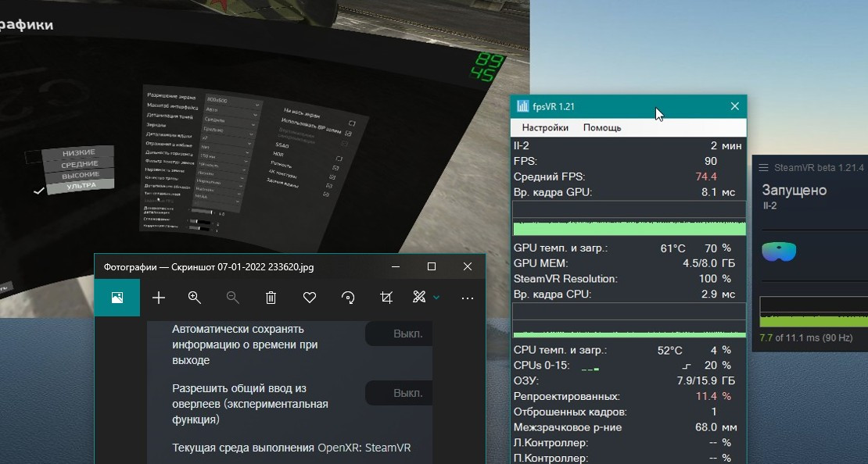Click Межзрачковое р-ние 68.0 мм value
This screenshot has height=464, width=868.
click(717, 427)
